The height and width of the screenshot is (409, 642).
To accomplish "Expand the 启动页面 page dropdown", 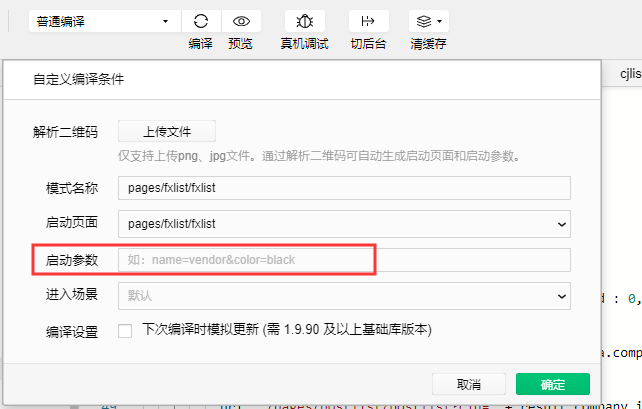I will coord(344,224).
